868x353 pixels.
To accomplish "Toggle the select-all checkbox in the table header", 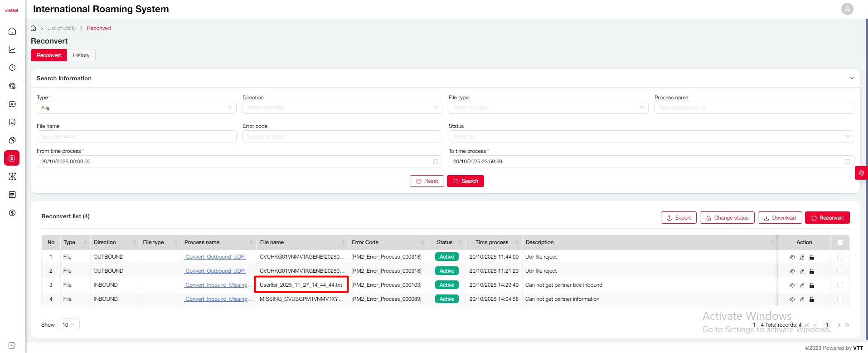I will point(840,242).
